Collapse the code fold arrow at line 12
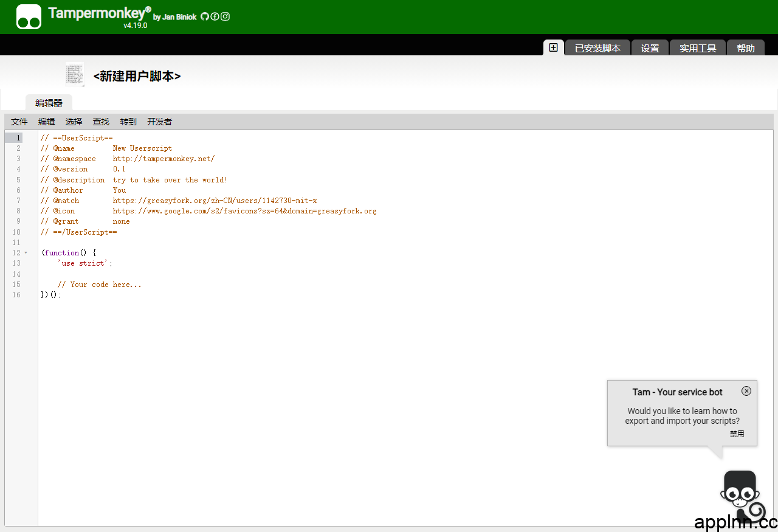Screen dimensions: 778x532 click(26, 253)
